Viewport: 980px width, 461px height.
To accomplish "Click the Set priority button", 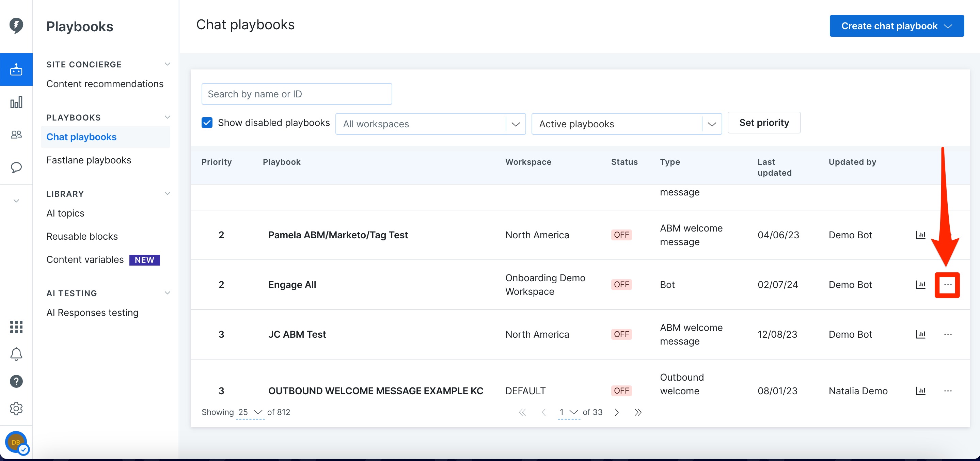I will click(764, 123).
